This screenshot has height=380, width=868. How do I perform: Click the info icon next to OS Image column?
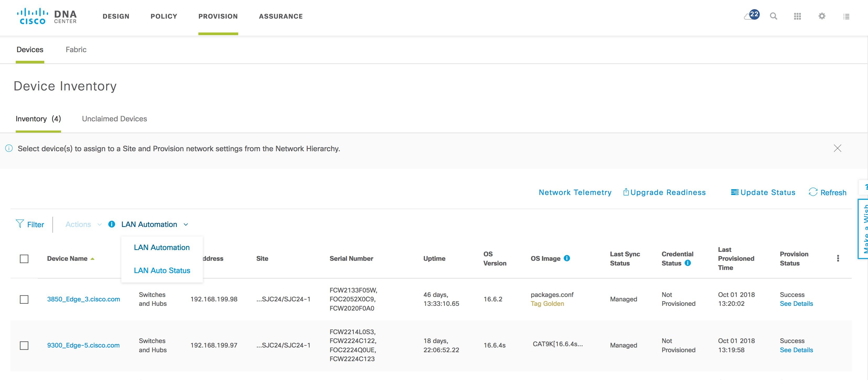(x=567, y=258)
